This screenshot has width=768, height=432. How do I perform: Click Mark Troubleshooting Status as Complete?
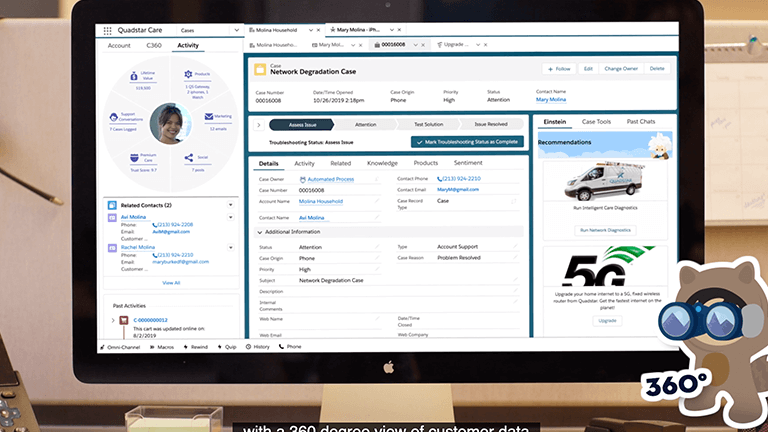[467, 142]
